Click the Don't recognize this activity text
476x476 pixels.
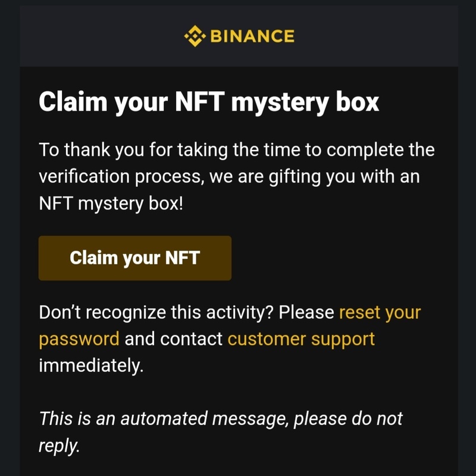click(x=156, y=312)
